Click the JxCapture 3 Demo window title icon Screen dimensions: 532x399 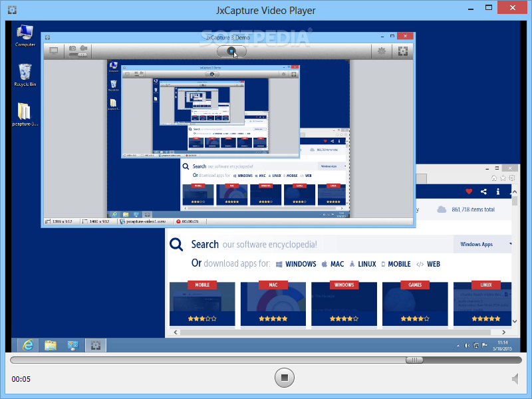point(47,37)
